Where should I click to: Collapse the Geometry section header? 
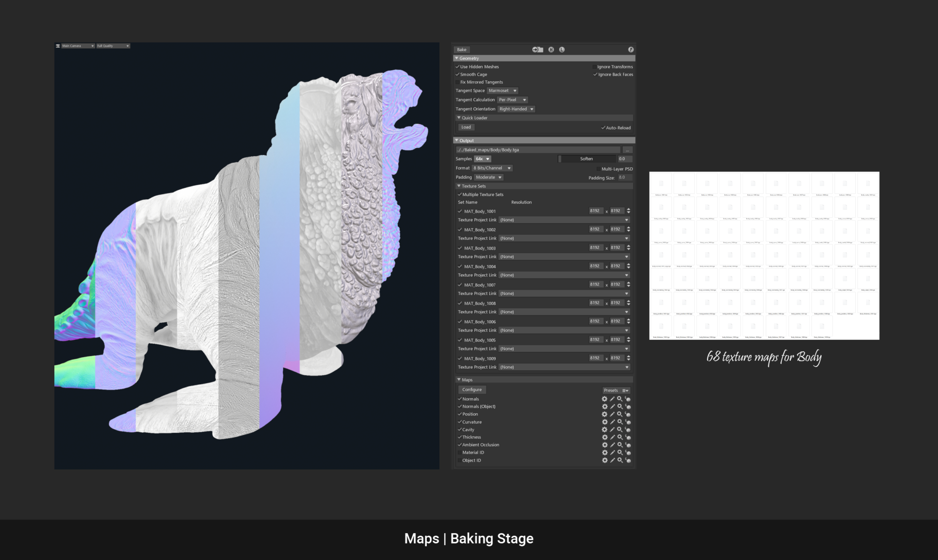pos(457,59)
